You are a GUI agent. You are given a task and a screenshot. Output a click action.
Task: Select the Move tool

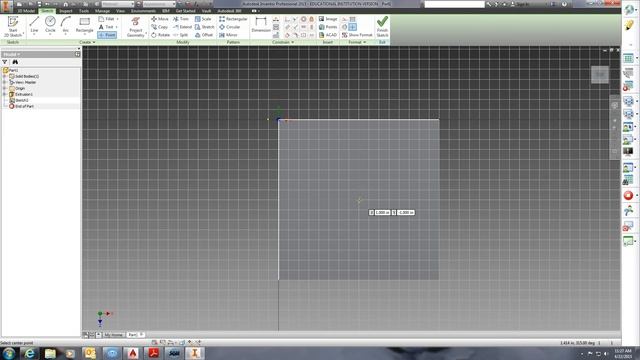click(x=160, y=19)
